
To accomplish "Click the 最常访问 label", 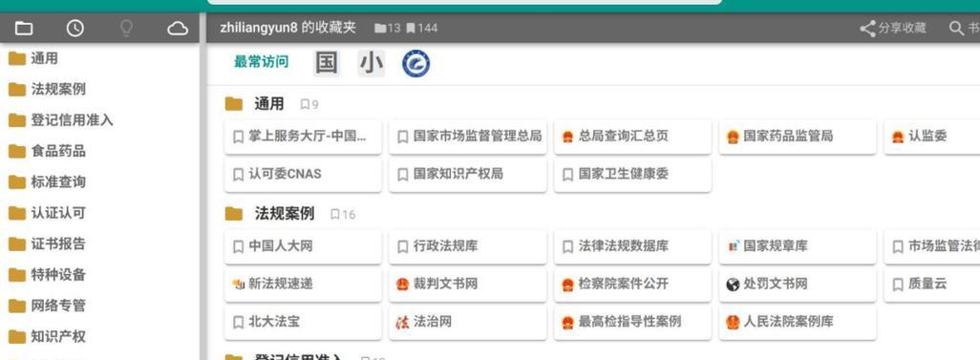I will 262,62.
